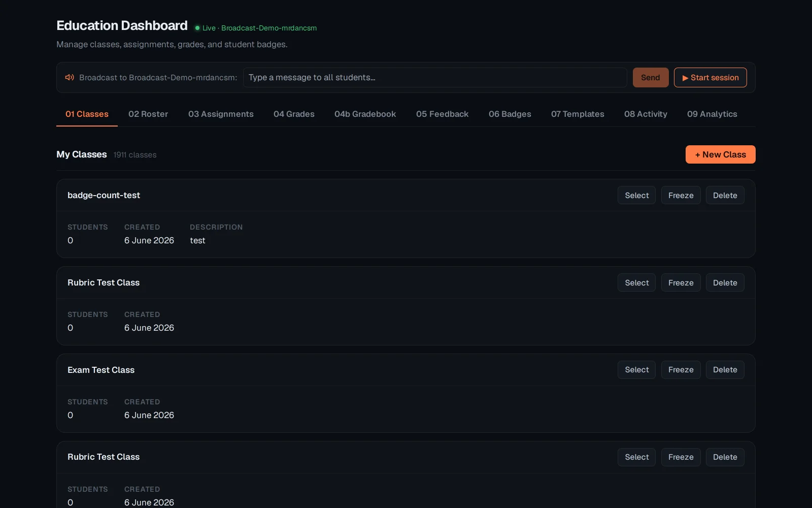
Task: Delete the badge-count-test class
Action: (725, 195)
